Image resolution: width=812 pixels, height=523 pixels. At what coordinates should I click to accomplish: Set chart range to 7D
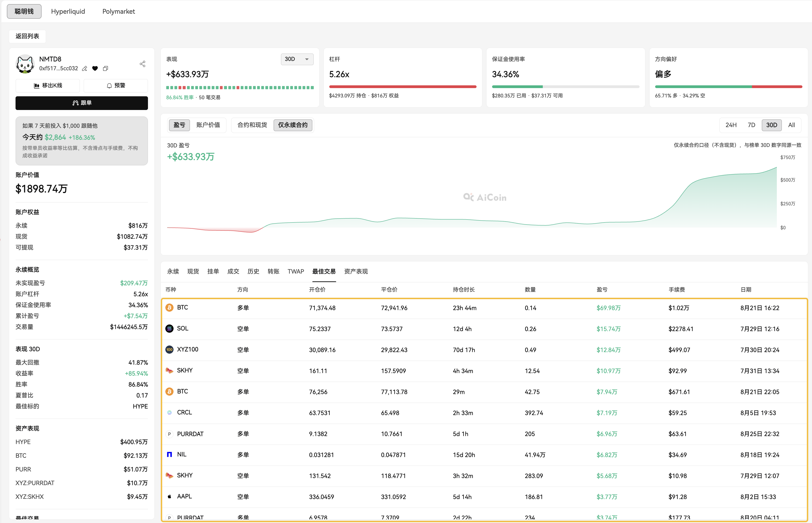[751, 125]
